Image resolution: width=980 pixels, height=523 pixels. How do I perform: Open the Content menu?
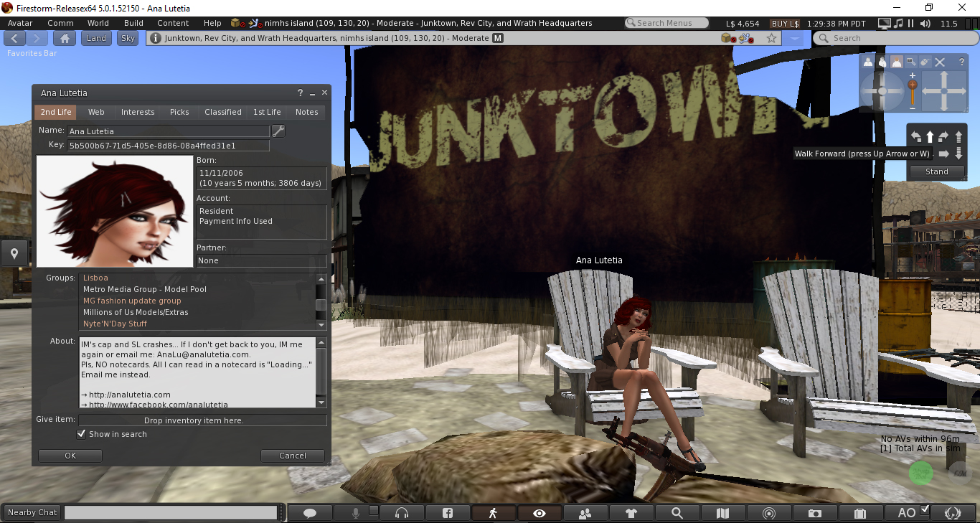(x=173, y=23)
